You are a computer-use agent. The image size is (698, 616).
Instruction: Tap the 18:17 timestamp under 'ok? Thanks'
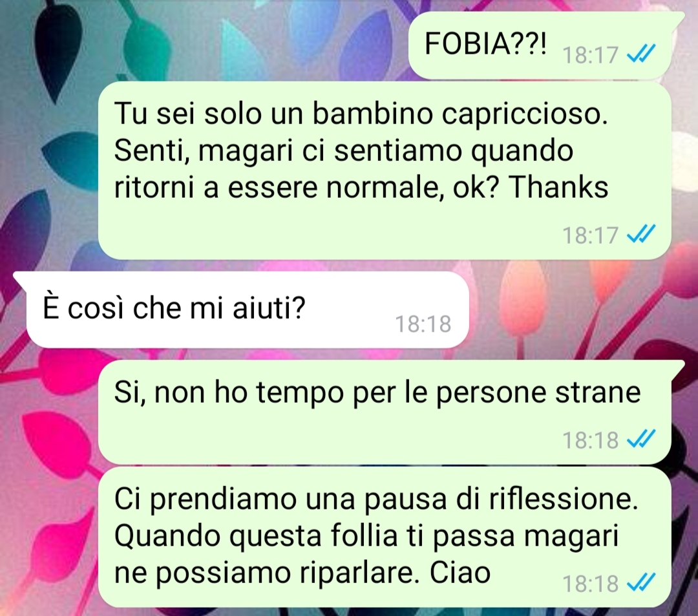(590, 235)
